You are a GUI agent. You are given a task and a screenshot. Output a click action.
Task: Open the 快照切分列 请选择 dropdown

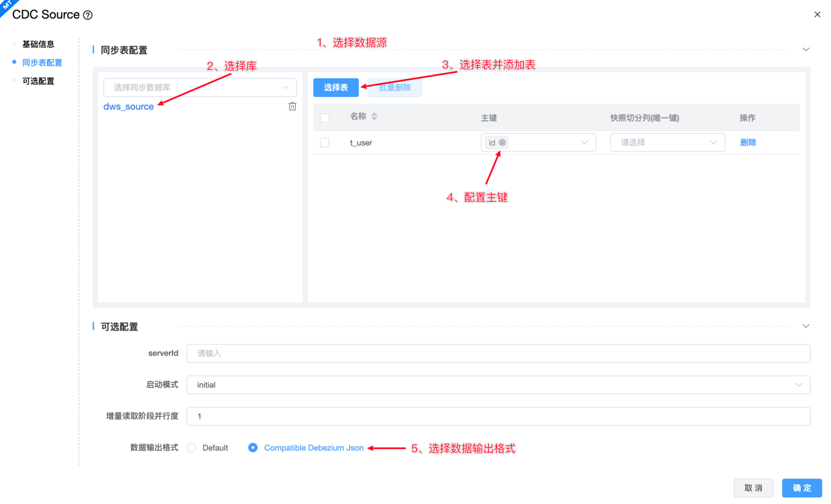click(x=667, y=143)
